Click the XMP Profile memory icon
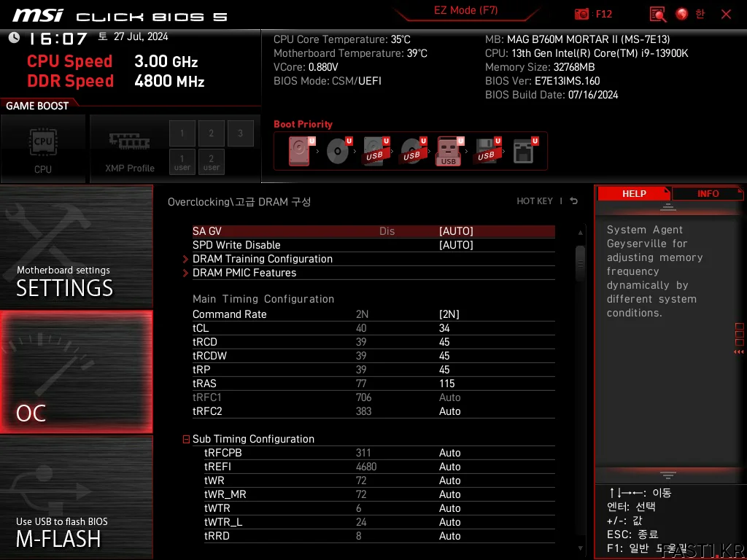747x560 pixels. (x=130, y=141)
